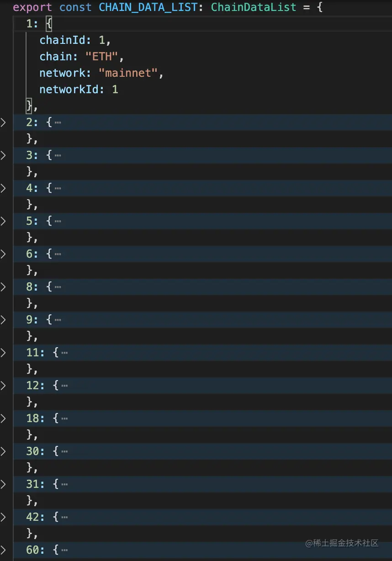
Task: Click the "mainnet" string value
Action: 128,73
